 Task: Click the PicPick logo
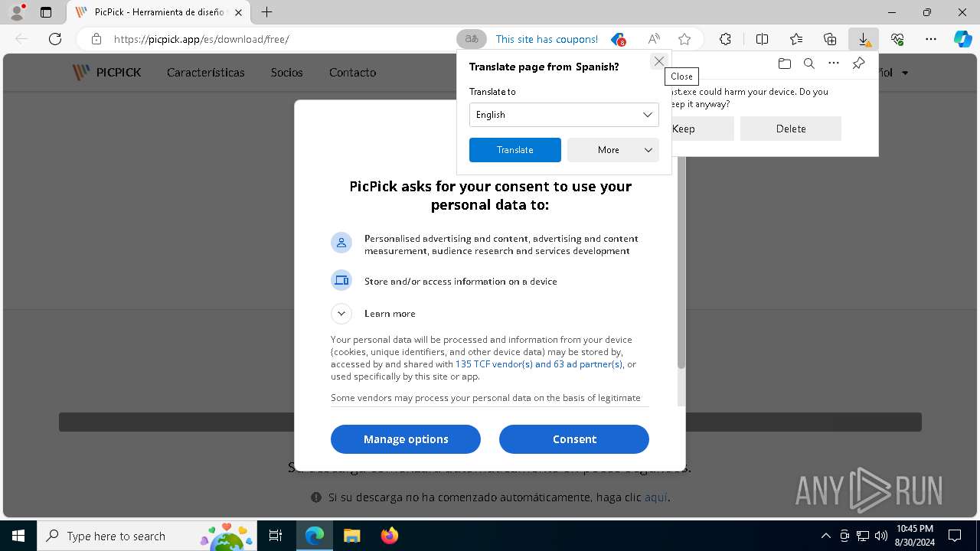106,72
